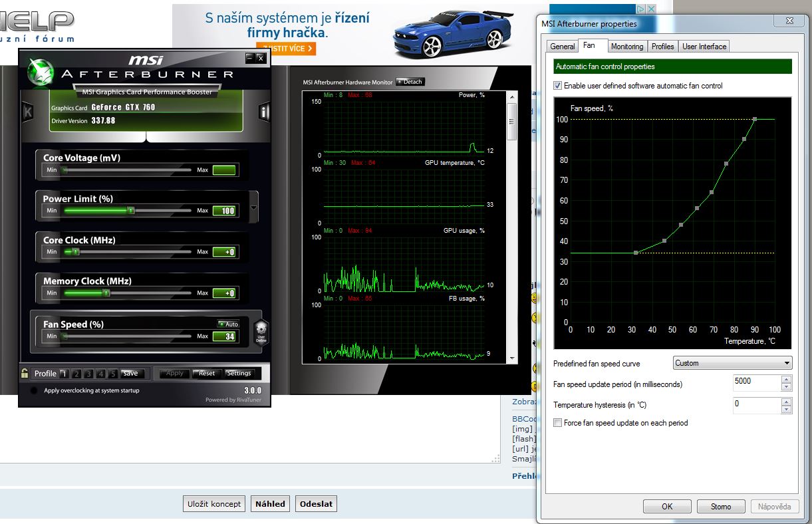Click the Core Voltage slider track
812x524 pixels.
click(127, 170)
